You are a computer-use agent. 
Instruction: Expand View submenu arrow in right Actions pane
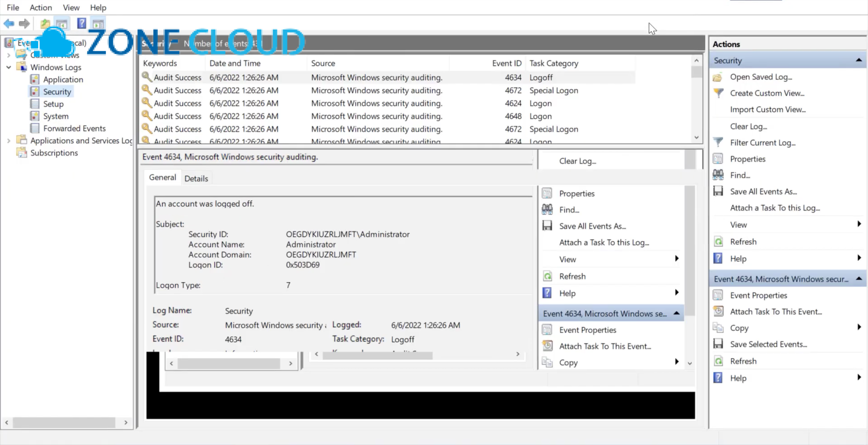click(x=859, y=224)
